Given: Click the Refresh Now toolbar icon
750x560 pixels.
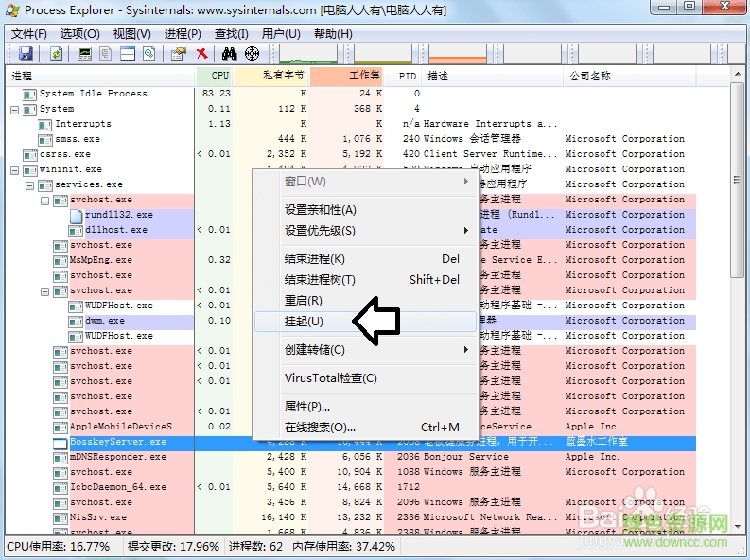Looking at the screenshot, I should (x=57, y=54).
